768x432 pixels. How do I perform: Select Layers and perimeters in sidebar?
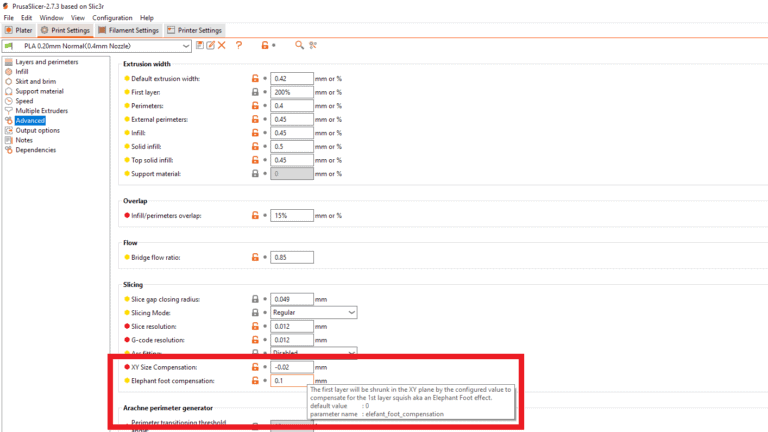click(46, 62)
